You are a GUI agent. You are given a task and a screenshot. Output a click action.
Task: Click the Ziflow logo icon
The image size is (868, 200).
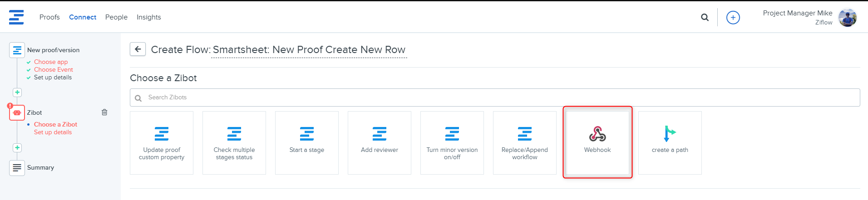(x=16, y=17)
